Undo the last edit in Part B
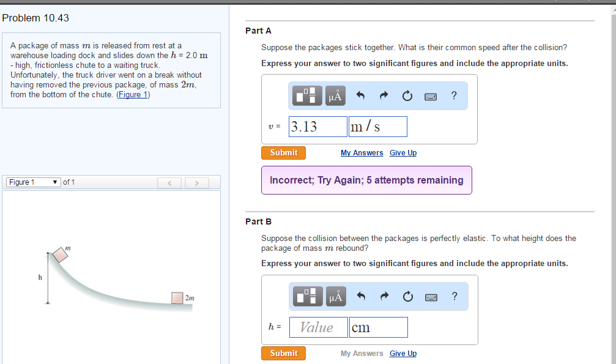This screenshot has width=616, height=364. pos(360,297)
